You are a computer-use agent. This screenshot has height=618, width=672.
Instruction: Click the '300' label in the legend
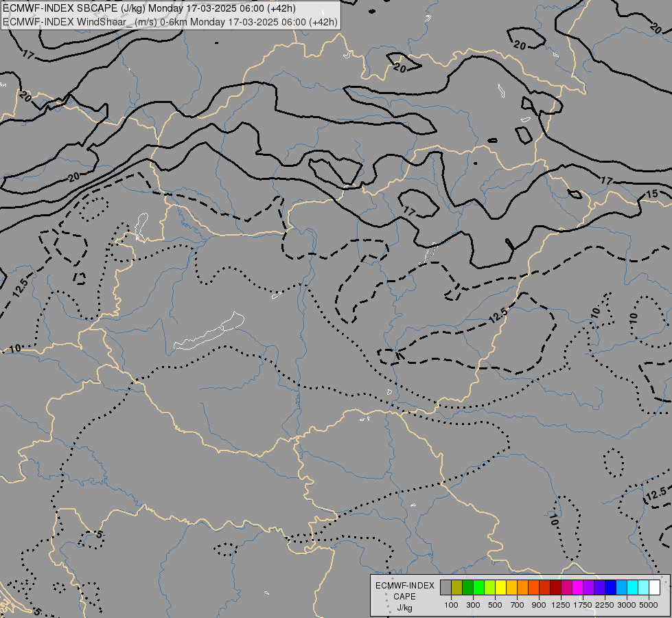click(x=473, y=605)
